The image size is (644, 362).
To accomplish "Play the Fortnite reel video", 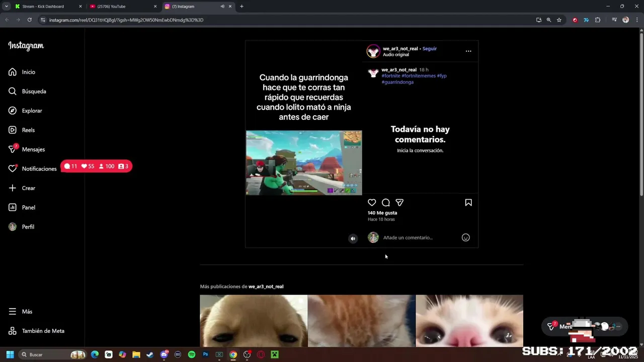I will pos(304,163).
